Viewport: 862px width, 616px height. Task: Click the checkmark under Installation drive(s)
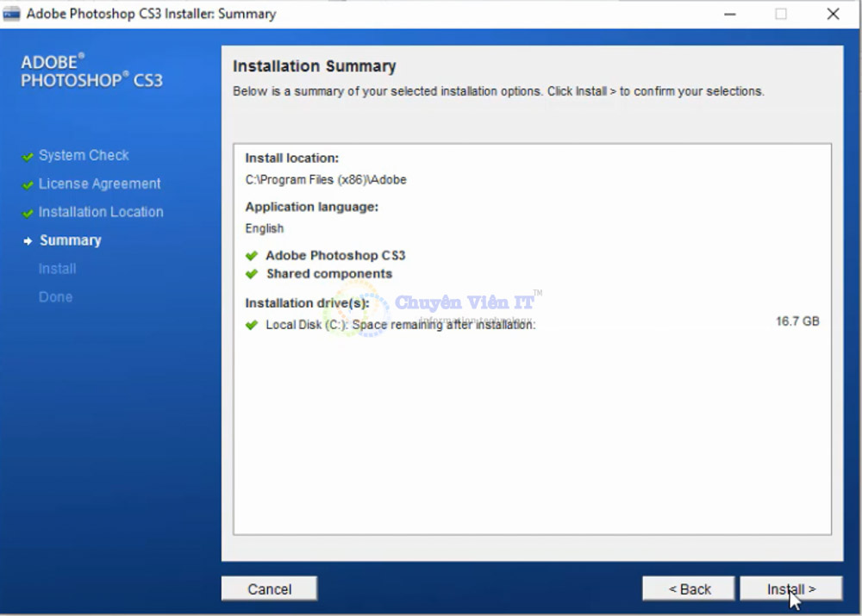(253, 326)
